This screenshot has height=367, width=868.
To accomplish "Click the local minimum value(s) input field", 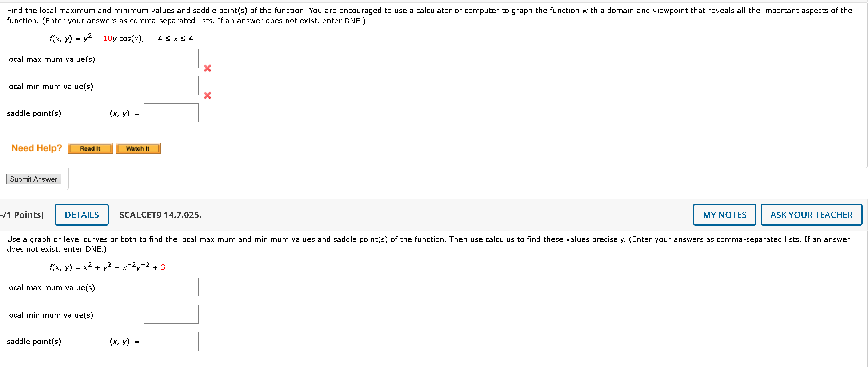I will (x=171, y=85).
